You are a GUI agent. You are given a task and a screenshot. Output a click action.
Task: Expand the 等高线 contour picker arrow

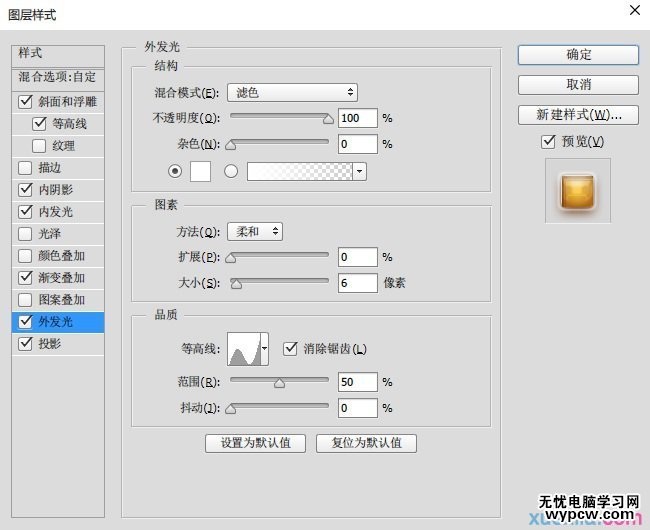(264, 348)
